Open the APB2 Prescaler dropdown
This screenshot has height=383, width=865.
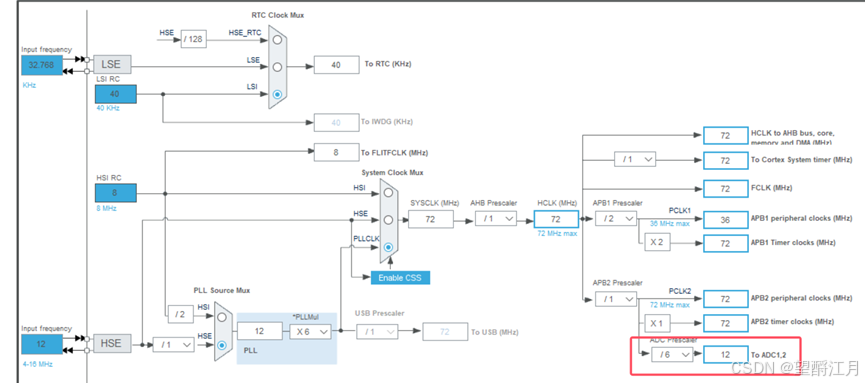click(616, 299)
